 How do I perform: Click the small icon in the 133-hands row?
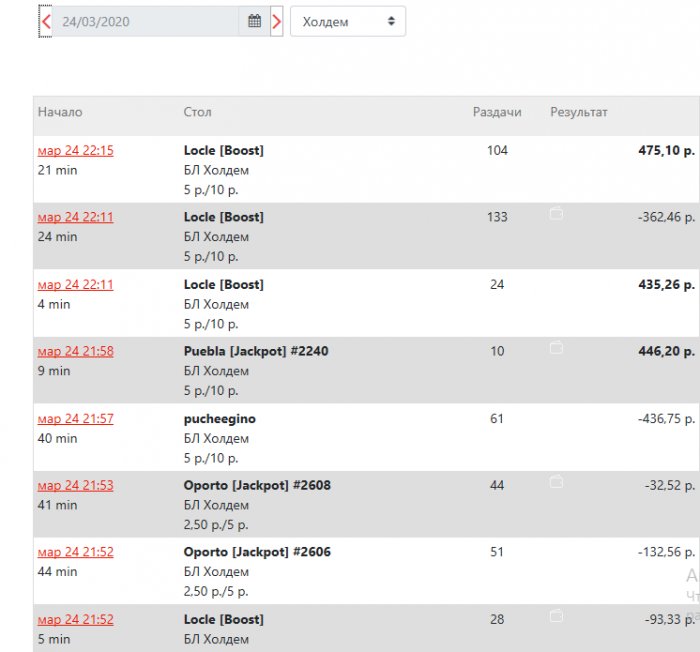pos(557,213)
